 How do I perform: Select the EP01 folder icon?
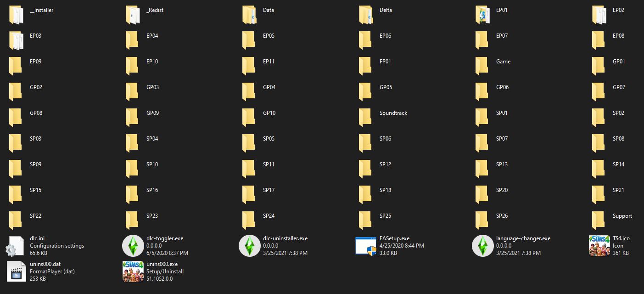point(482,15)
